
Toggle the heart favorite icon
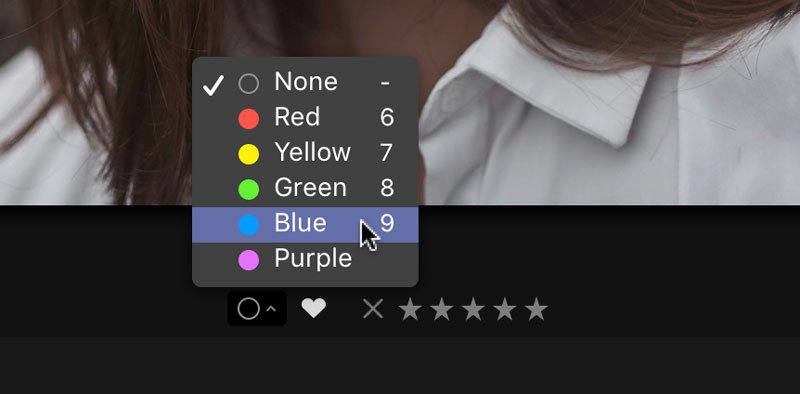click(x=313, y=308)
